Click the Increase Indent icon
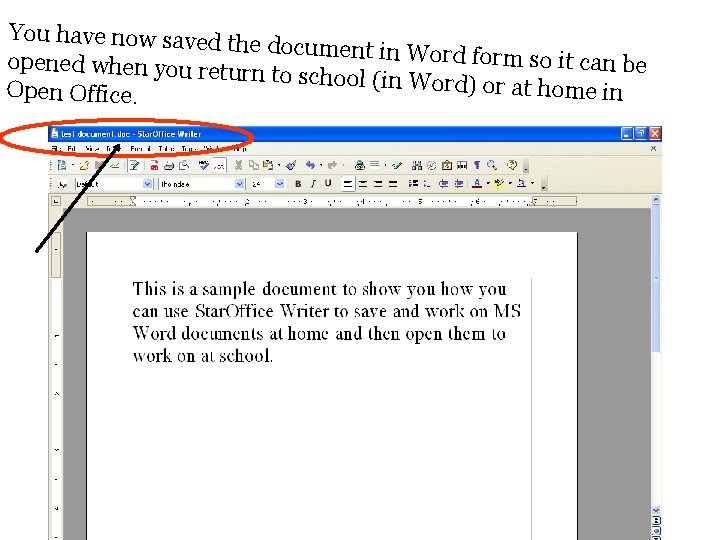Viewport: 720px width, 540px height. point(458,184)
